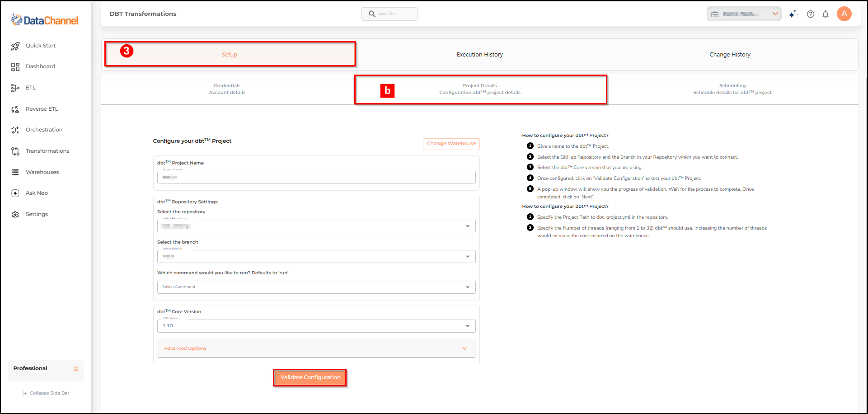This screenshot has height=414, width=868.
Task: Open the DBT Version dropdown
Action: click(x=316, y=326)
